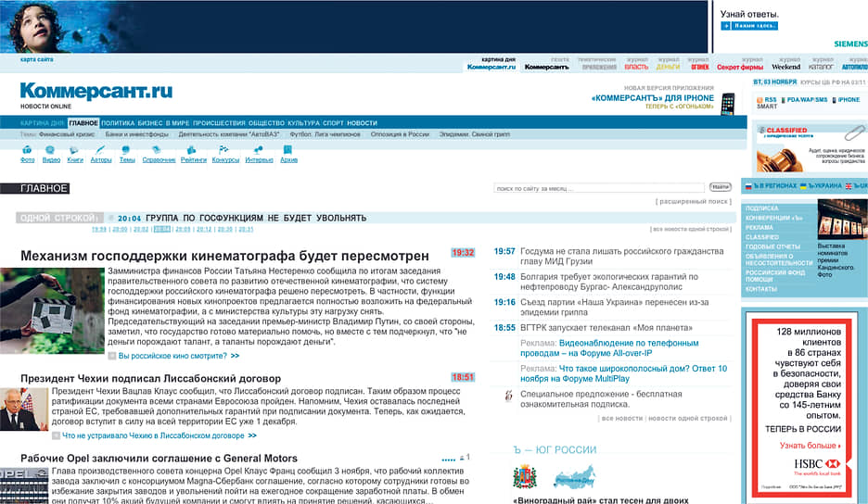Click the Russian flag icon for regions

(x=748, y=186)
